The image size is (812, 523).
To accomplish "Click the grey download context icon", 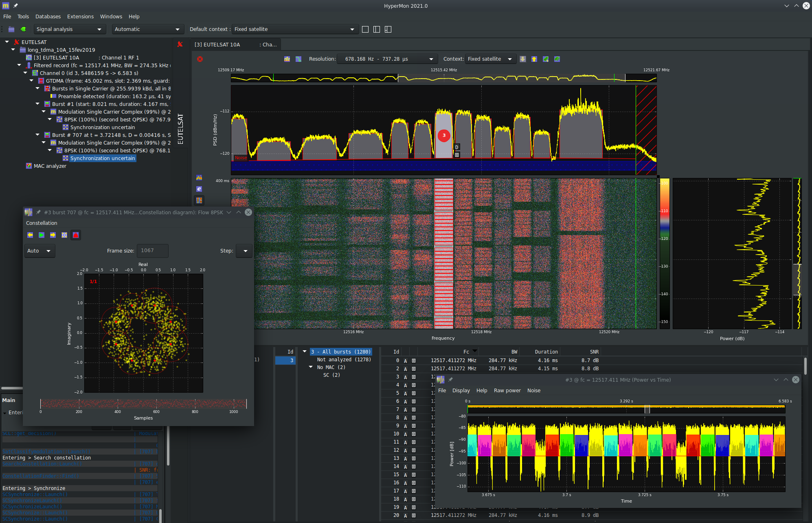I will (523, 59).
